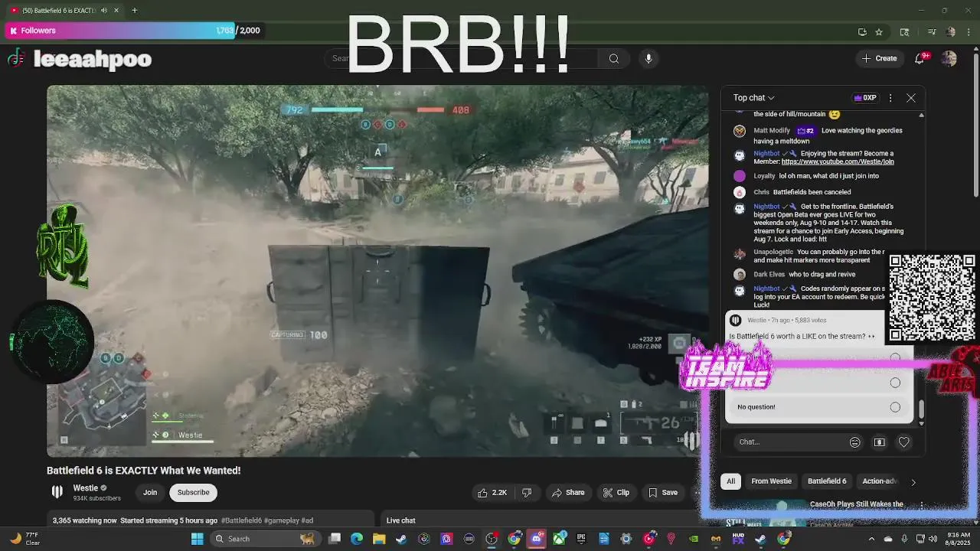Open Discord from taskbar
Screen dimensions: 980x551
click(x=537, y=539)
